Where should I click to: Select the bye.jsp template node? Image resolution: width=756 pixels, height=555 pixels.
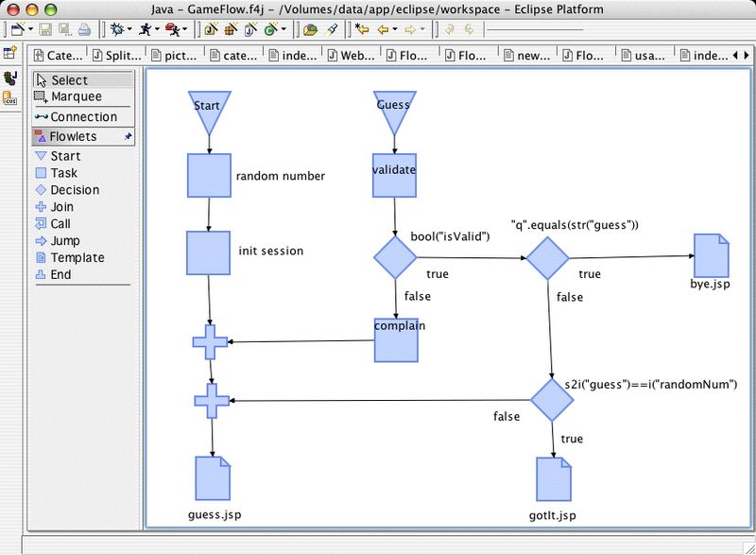point(710,255)
